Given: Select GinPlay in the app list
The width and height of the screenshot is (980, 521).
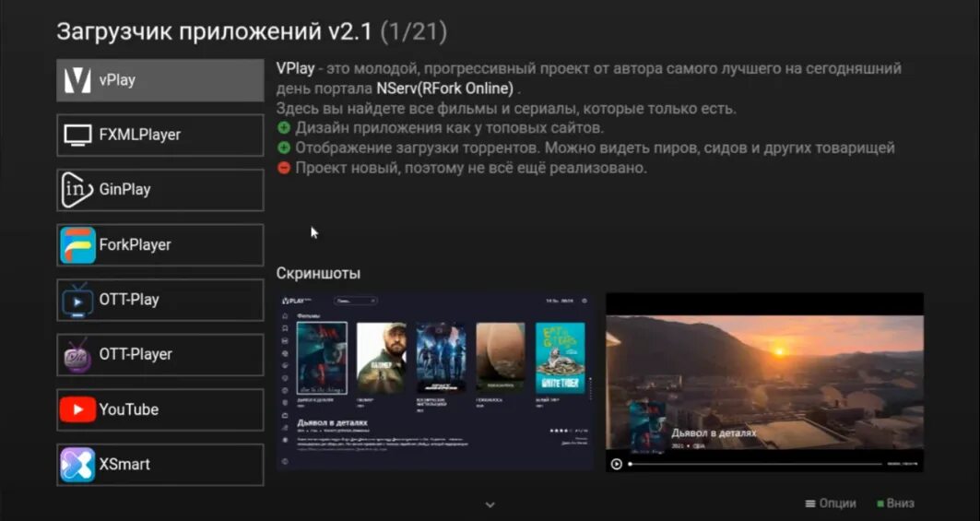Looking at the screenshot, I should [160, 190].
